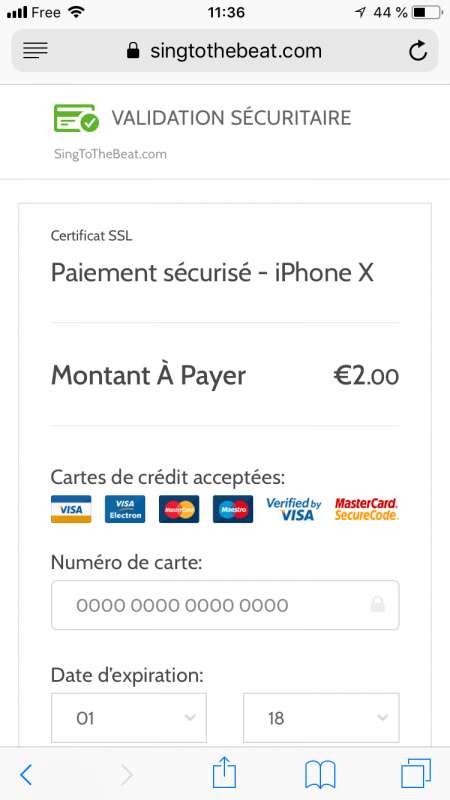Image resolution: width=450 pixels, height=800 pixels.
Task: Tap the Verified by VISA logo
Action: point(294,509)
